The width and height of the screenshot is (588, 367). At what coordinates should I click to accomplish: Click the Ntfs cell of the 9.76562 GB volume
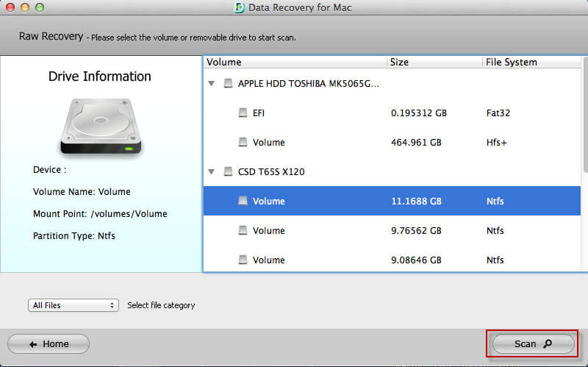(495, 231)
